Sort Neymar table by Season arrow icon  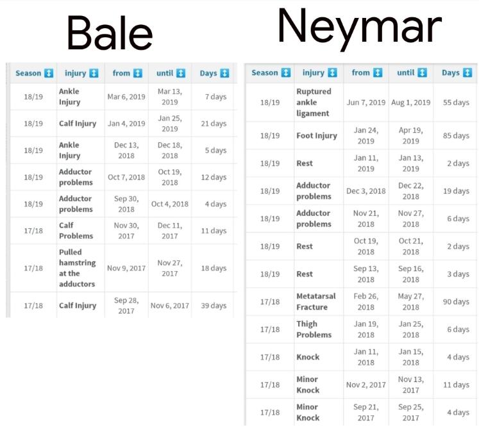click(x=286, y=72)
